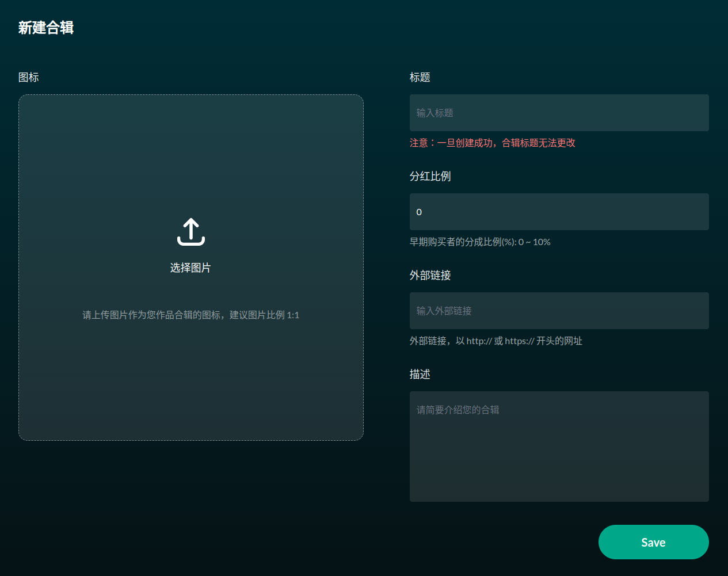Click the 输入标题 placeholder text
This screenshot has width=728, height=576.
pyautogui.click(x=434, y=113)
